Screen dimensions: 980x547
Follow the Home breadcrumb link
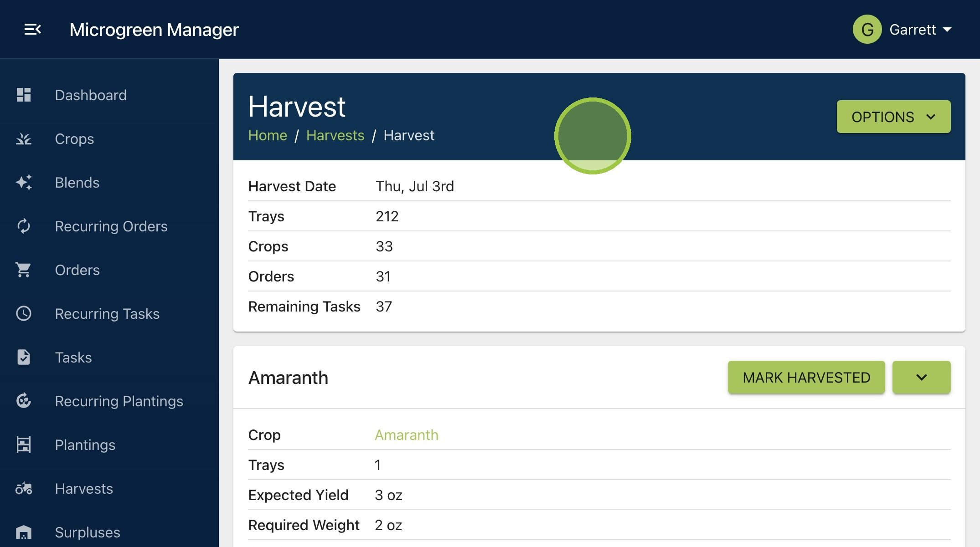click(268, 135)
